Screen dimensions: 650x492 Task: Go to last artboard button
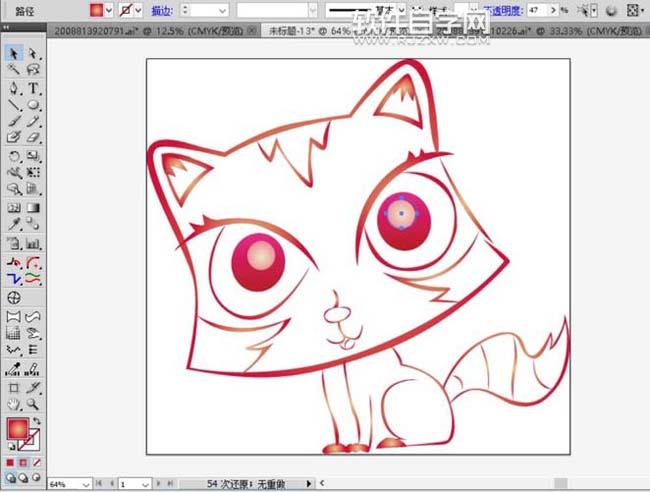tap(170, 484)
